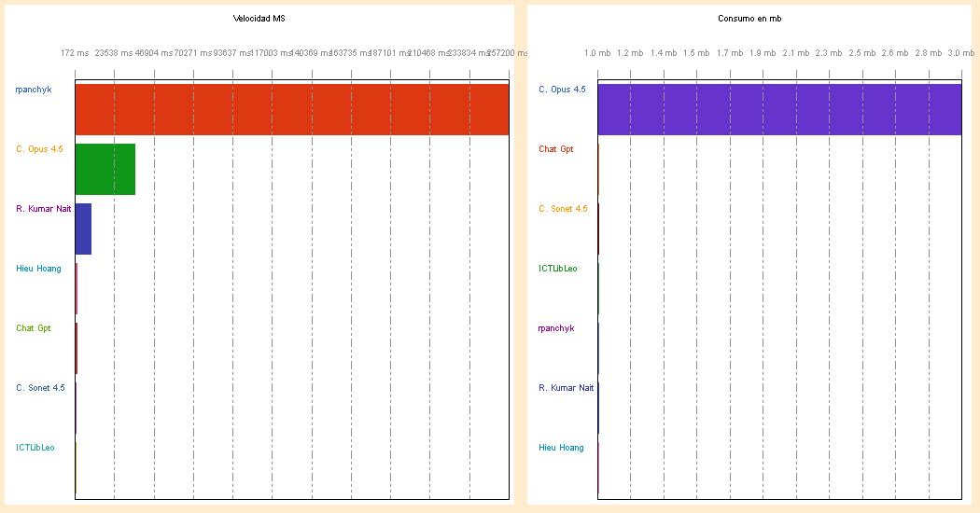Click the 2.1 mb axis tick label

(796, 53)
